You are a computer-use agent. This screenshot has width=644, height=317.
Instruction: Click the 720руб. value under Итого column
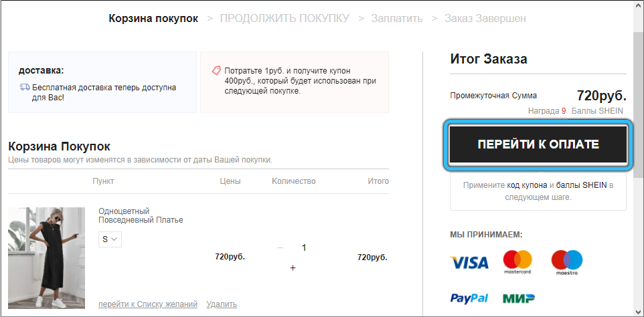tap(372, 257)
